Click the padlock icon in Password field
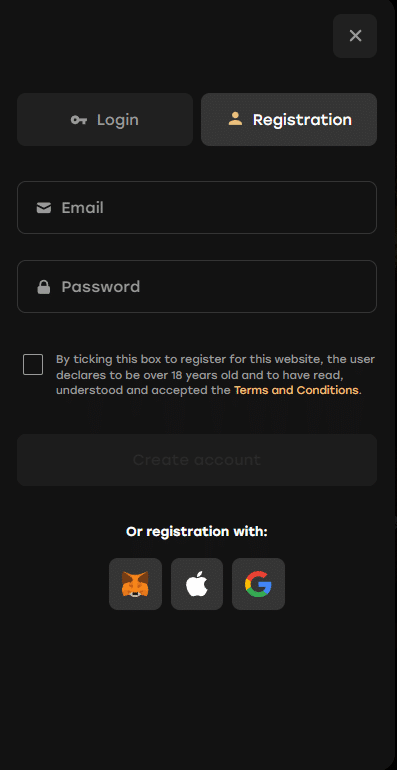The image size is (397, 770). click(44, 287)
